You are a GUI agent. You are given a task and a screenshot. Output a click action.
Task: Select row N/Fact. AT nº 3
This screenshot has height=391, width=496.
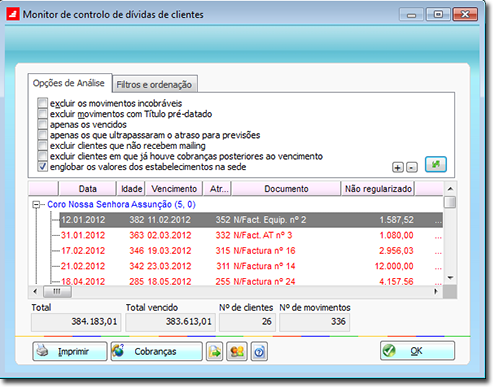tap(251, 235)
